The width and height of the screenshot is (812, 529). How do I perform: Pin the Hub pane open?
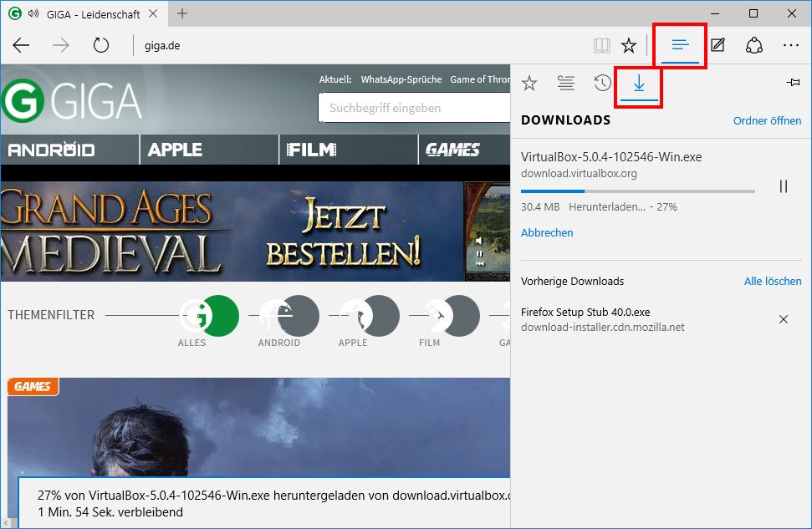coord(793,82)
